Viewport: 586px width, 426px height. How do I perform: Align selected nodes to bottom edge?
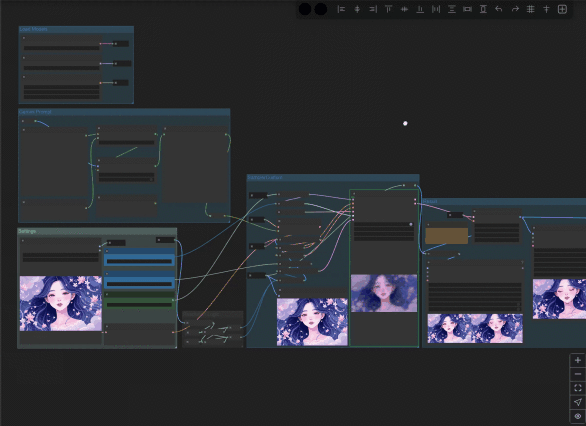coord(420,9)
